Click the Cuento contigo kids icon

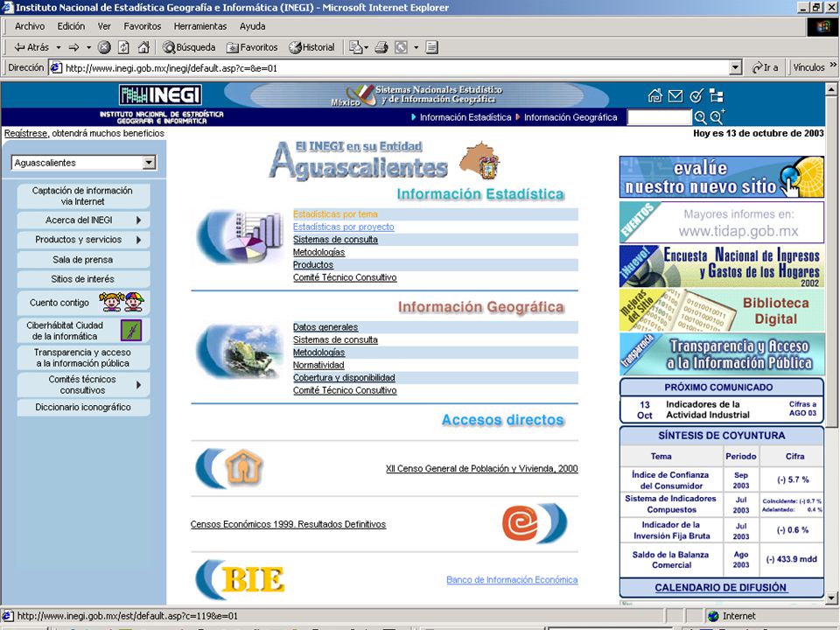click(x=122, y=302)
